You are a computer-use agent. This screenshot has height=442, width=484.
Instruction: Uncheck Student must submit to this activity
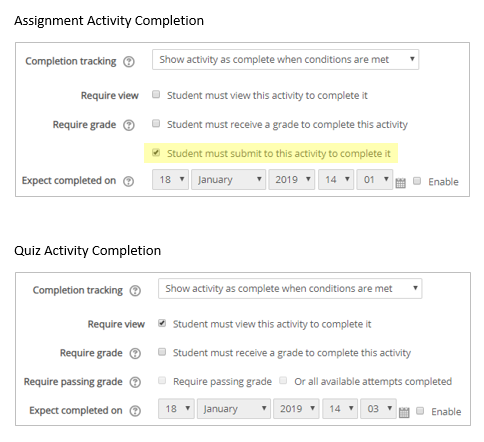(x=156, y=153)
